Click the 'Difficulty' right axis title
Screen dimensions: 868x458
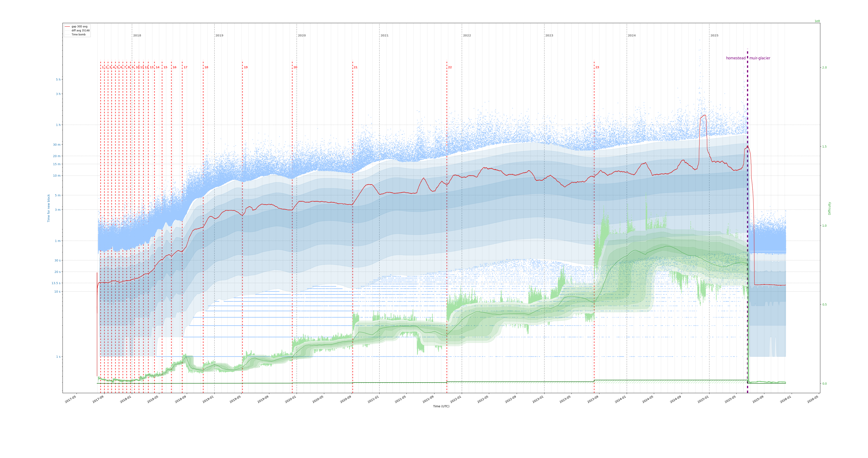[x=829, y=208]
